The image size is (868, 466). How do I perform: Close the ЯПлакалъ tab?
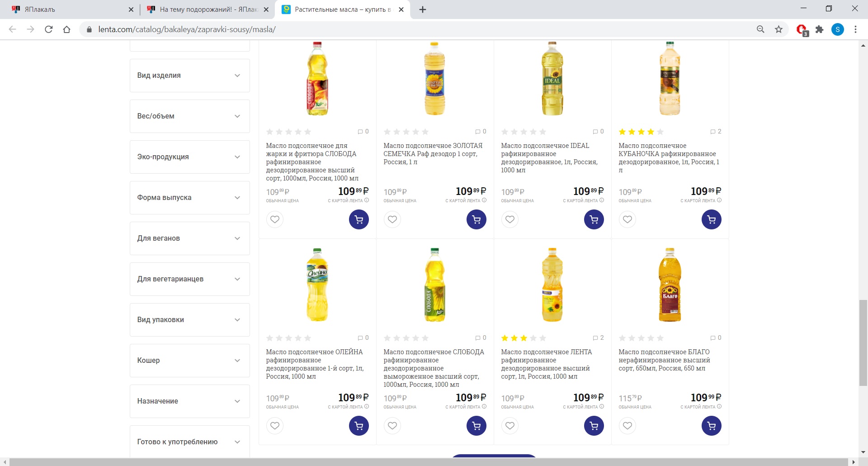coord(131,10)
